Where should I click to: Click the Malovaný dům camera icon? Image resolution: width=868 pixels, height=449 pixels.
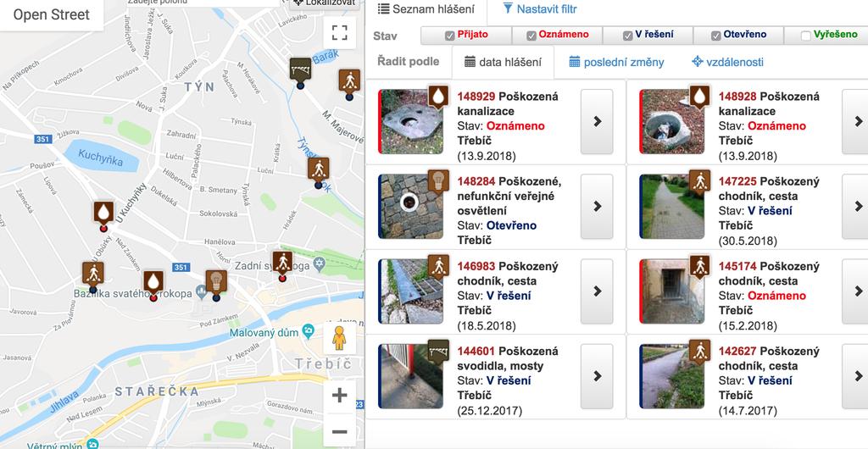click(308, 332)
